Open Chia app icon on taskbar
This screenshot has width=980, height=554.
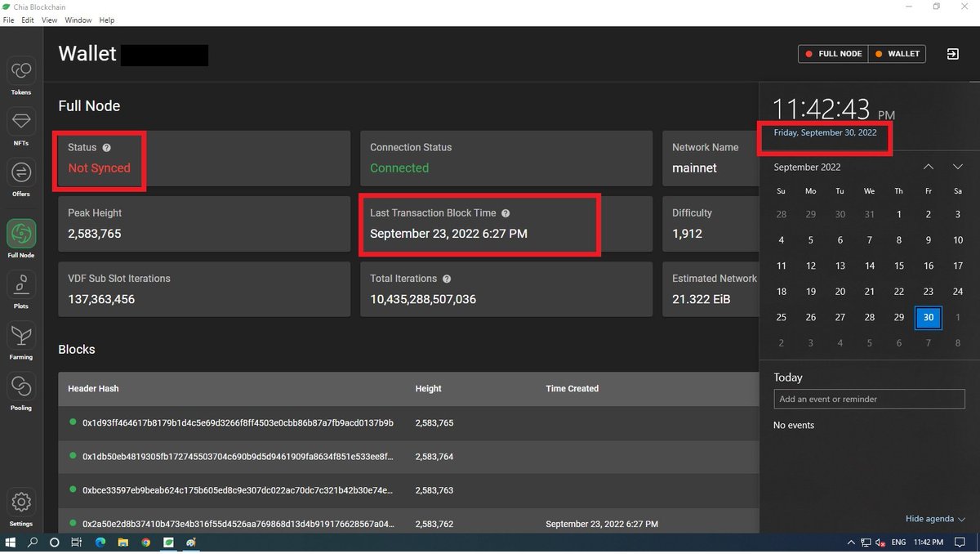168,543
